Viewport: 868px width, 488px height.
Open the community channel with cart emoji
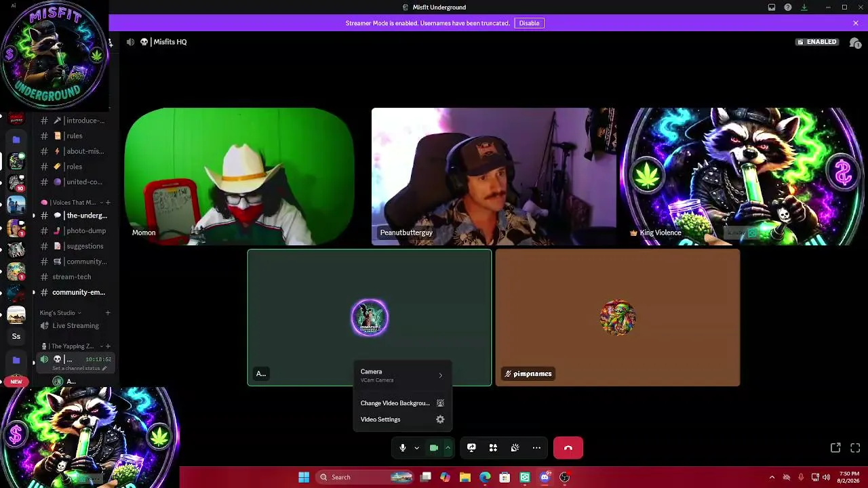click(75, 262)
